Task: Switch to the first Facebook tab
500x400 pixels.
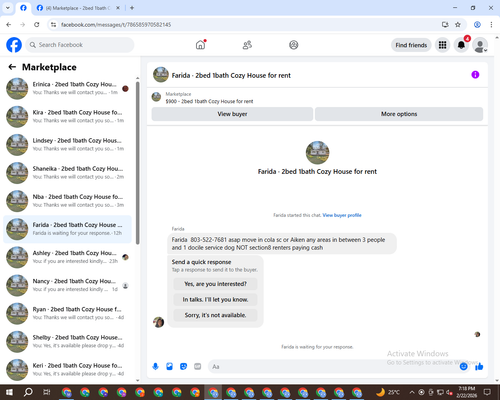Action: click(x=23, y=8)
